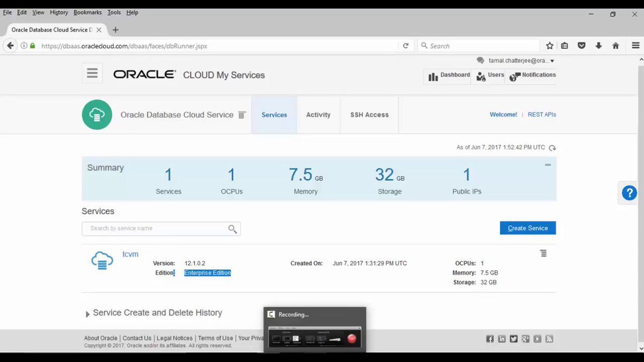Screen dimensions: 644x362
Task: Switch to the Activity tab
Action: [318, 115]
